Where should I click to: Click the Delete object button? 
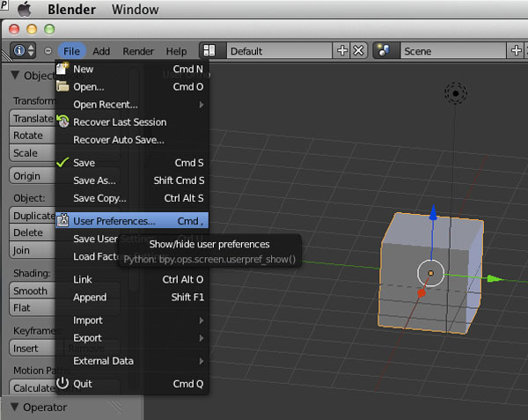33,232
